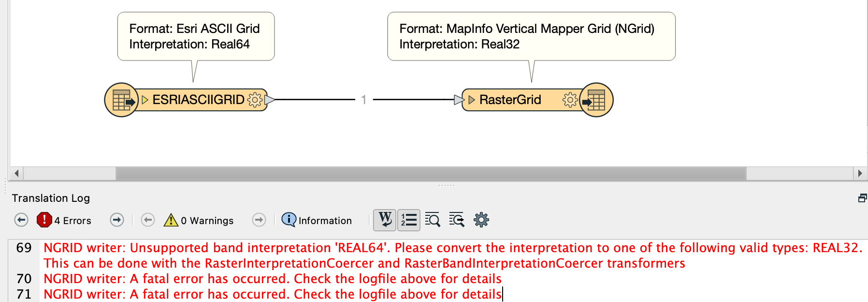Image resolution: width=868 pixels, height=302 pixels.
Task: Filter log by 0 Warnings
Action: point(199,220)
